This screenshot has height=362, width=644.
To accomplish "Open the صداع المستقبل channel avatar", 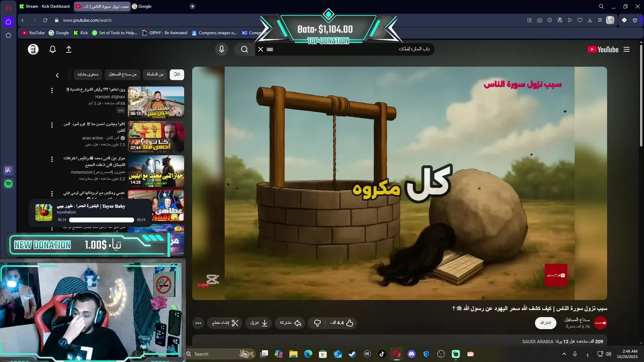I will (x=601, y=323).
